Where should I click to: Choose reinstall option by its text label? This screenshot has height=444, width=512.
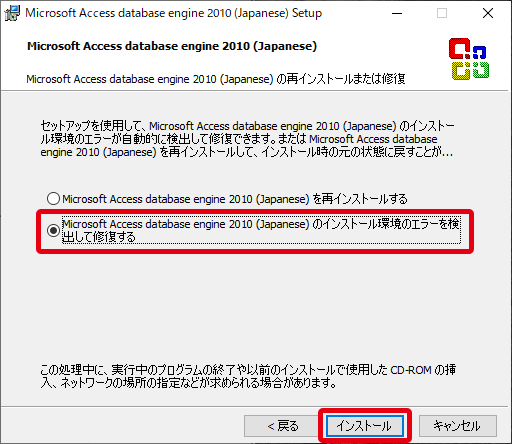[x=235, y=199]
